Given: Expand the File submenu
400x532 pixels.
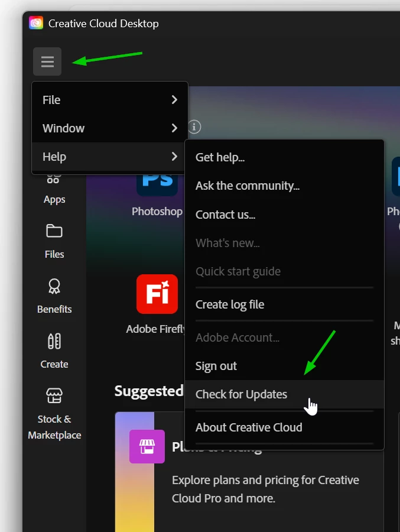Looking at the screenshot, I should (109, 100).
